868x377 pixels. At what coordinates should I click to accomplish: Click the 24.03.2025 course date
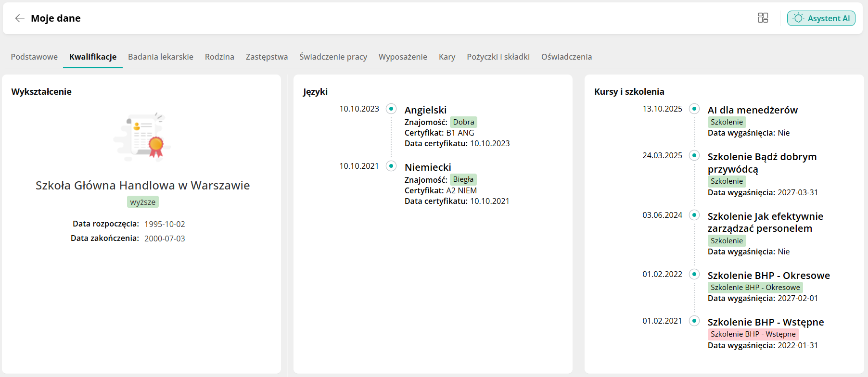[x=662, y=155]
